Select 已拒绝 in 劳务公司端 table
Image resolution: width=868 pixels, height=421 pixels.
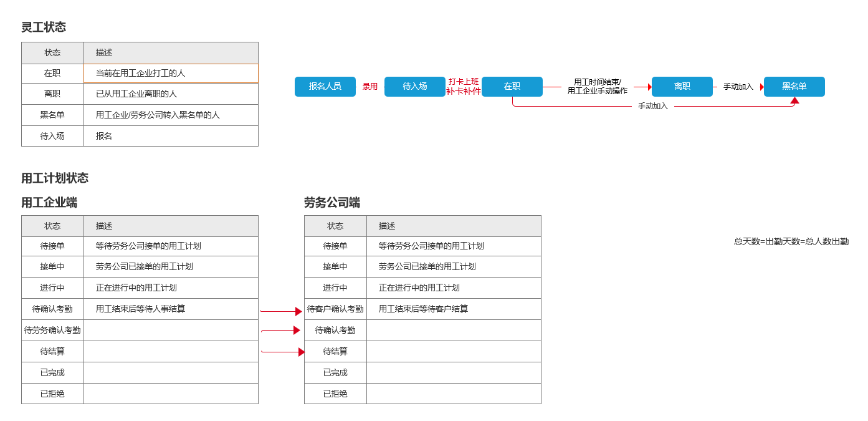click(335, 394)
